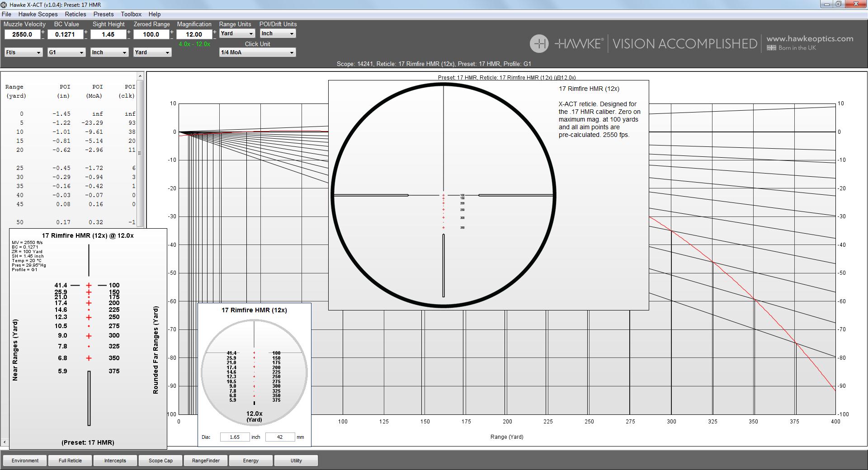Click the small scope cap reticle preview

(254, 372)
